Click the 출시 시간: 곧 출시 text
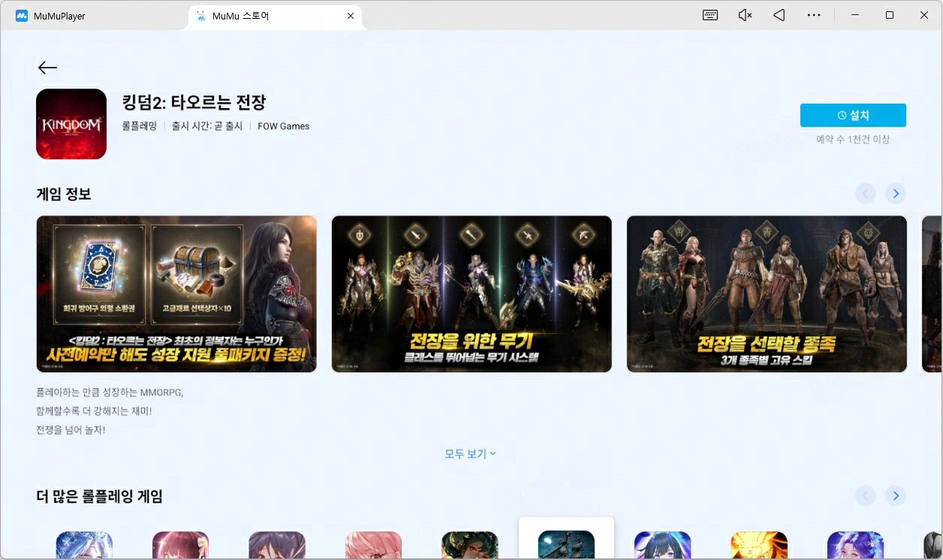Screen dimensions: 943x560 (x=207, y=126)
